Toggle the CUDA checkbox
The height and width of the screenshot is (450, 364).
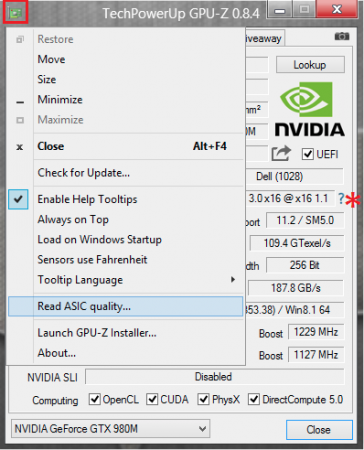(152, 399)
